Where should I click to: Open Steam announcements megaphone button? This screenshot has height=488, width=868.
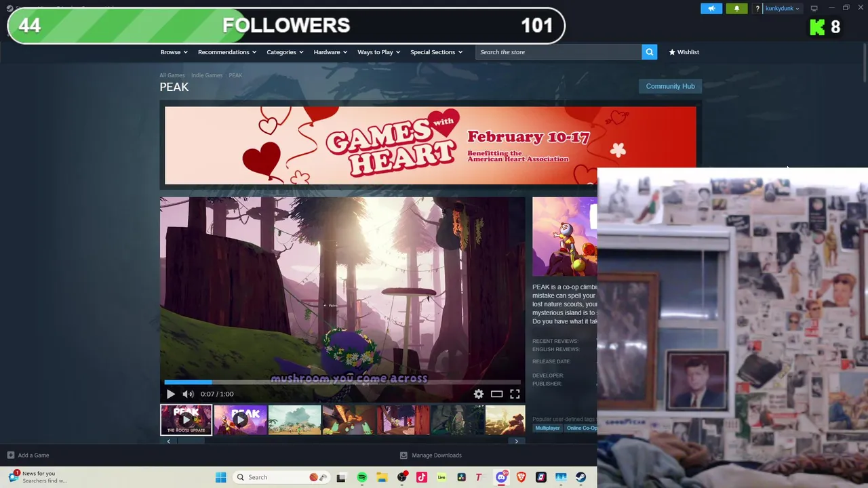click(x=711, y=9)
